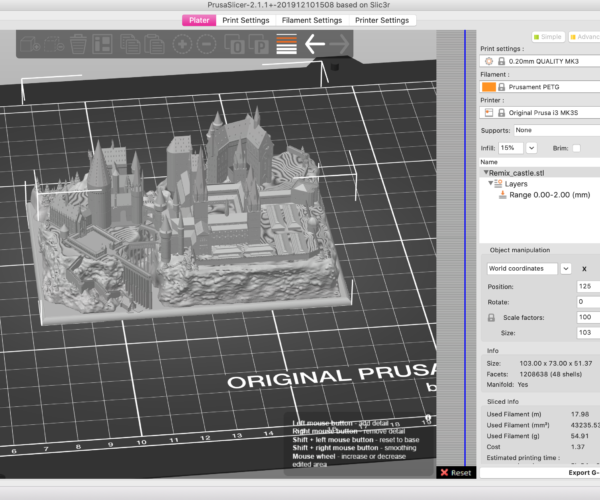This screenshot has width=600, height=500.
Task: Toggle the variable layer height icon
Action: coord(286,44)
